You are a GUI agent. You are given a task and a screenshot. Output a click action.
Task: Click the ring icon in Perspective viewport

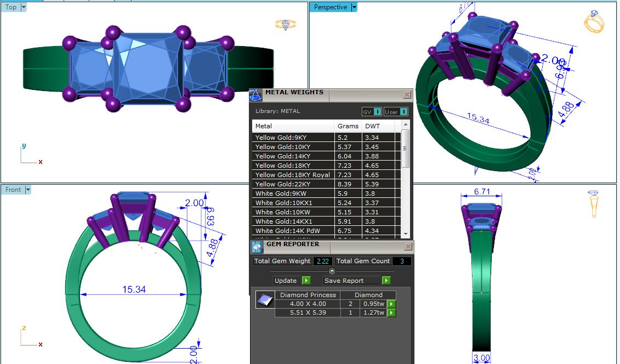[x=594, y=22]
